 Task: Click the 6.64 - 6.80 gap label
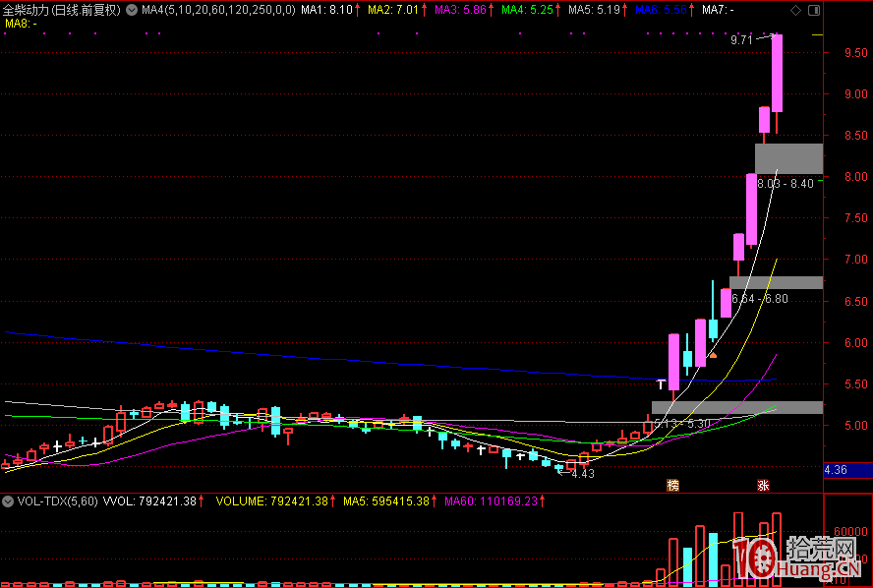(x=760, y=299)
